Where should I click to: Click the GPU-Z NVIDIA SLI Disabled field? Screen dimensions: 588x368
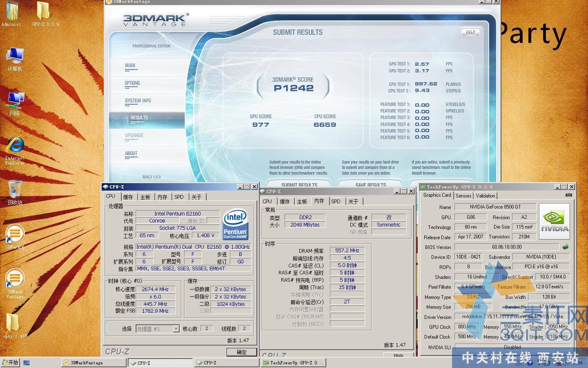512,347
